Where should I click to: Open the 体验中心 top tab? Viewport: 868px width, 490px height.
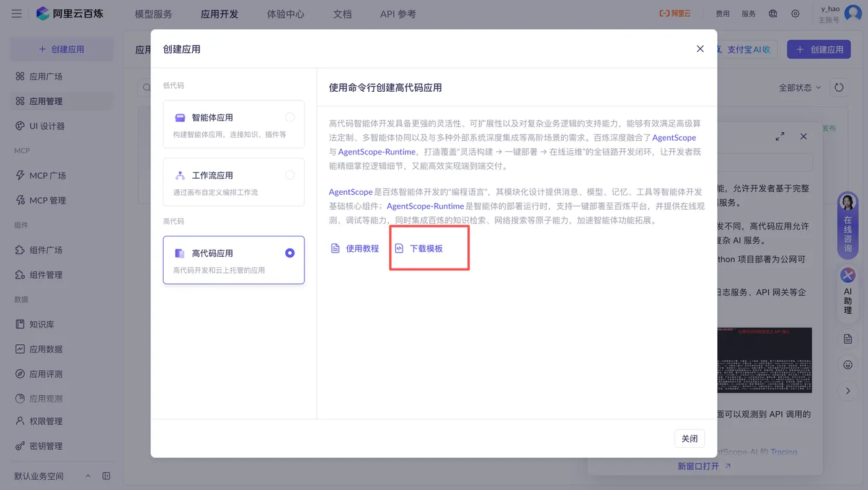pyautogui.click(x=286, y=14)
